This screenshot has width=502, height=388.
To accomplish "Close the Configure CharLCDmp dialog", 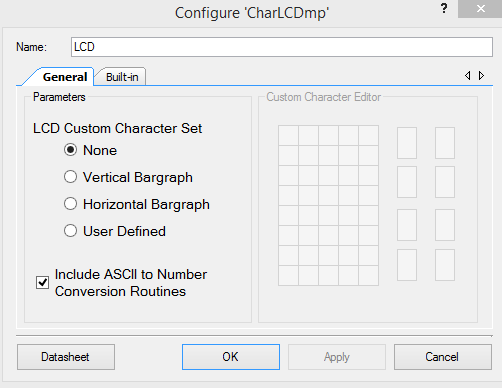I will click(480, 9).
